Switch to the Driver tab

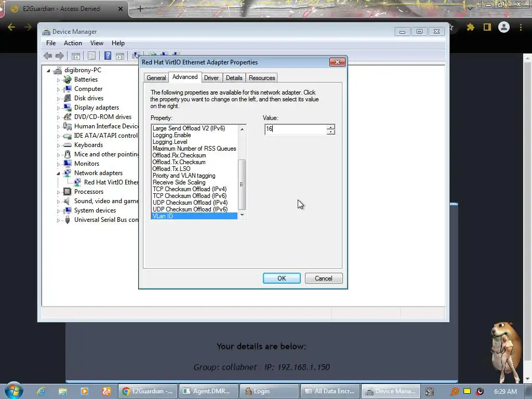tap(211, 78)
